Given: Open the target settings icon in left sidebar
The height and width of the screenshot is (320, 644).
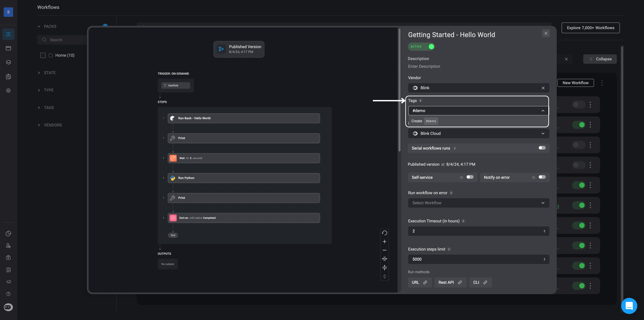Looking at the screenshot, I should (x=8, y=91).
